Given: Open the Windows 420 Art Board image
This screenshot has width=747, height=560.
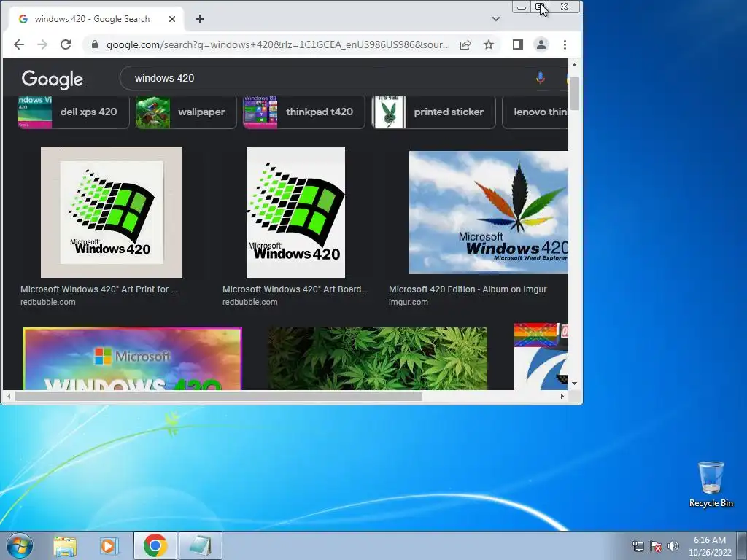Looking at the screenshot, I should click(295, 212).
